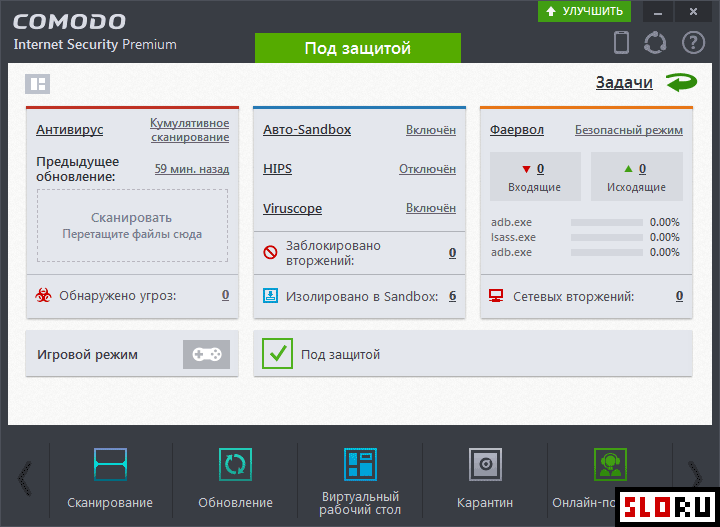This screenshot has width=720, height=527.
Task: Click the first adb.exe traffic bar
Action: click(x=607, y=222)
